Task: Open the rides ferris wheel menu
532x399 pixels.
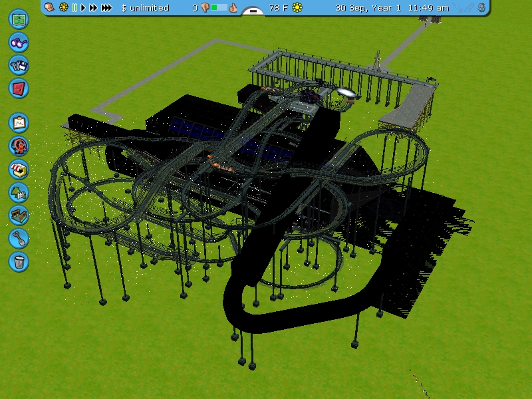Action: 19,146
